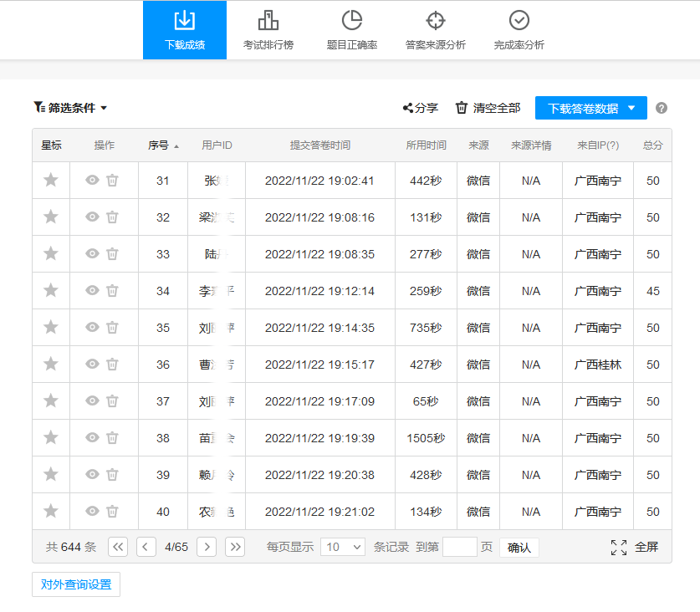Viewport: 700px width, 612px height.
Task: Click the 清空全部 trash icon to clear all
Action: (x=461, y=108)
